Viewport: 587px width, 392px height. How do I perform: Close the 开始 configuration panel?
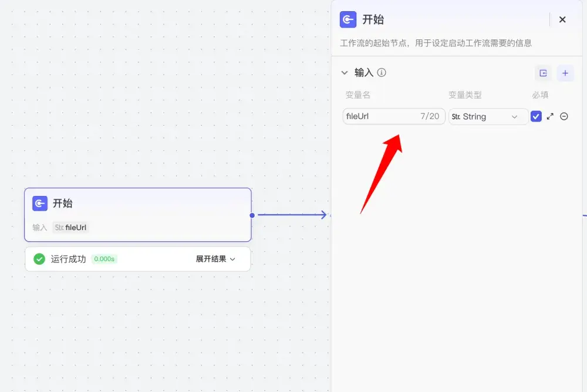click(562, 19)
